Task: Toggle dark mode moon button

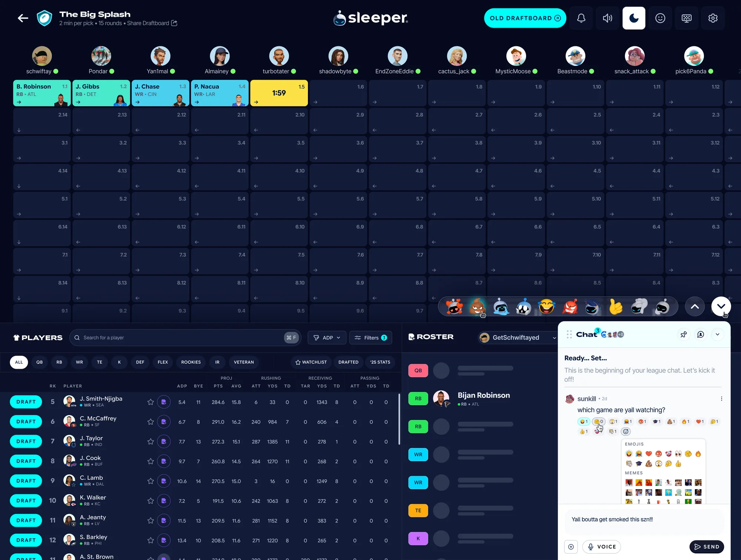Action: coord(634,18)
